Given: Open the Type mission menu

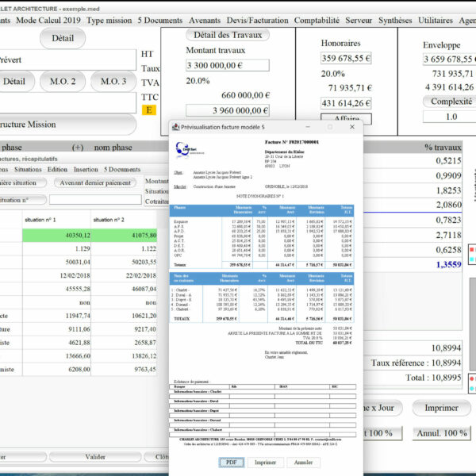Looking at the screenshot, I should click(109, 21).
